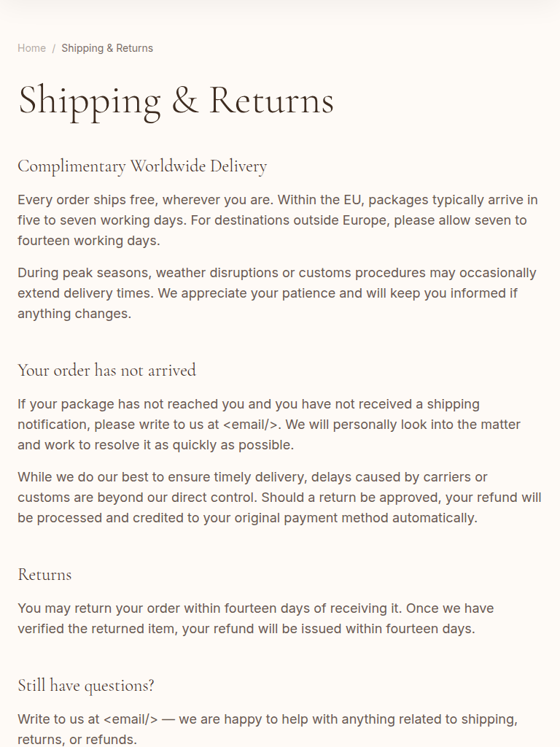Click the Home breadcrumb link

(31, 48)
